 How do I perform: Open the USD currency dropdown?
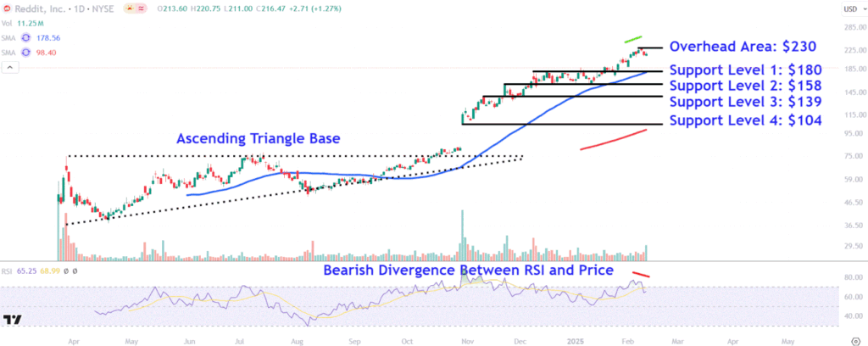pos(849,9)
